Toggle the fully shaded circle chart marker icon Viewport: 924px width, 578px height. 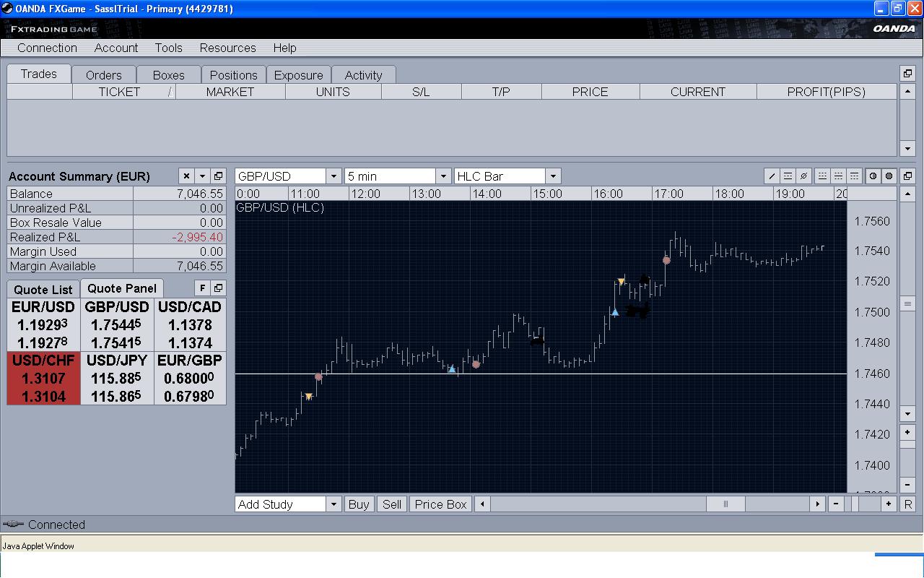889,176
